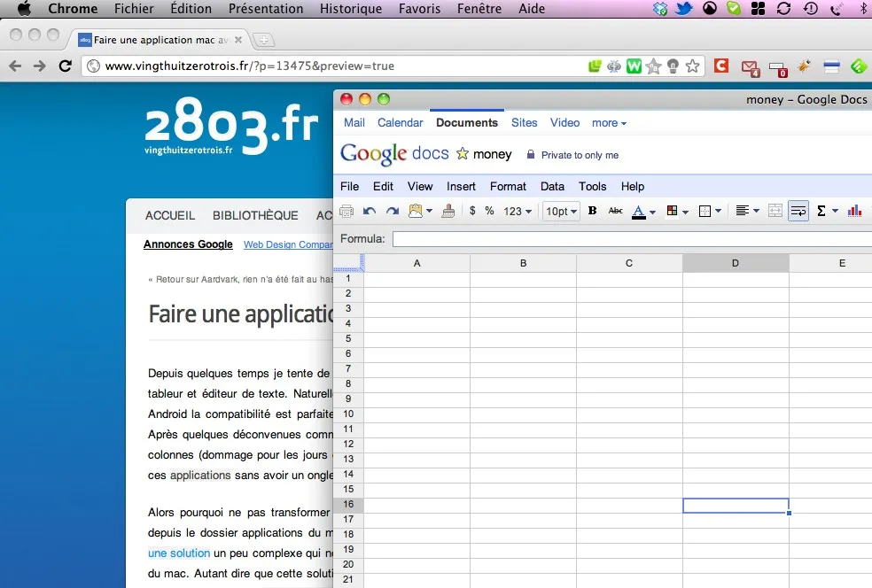This screenshot has height=588, width=872.
Task: Click the 'Private to only me' sharing label
Action: (580, 155)
